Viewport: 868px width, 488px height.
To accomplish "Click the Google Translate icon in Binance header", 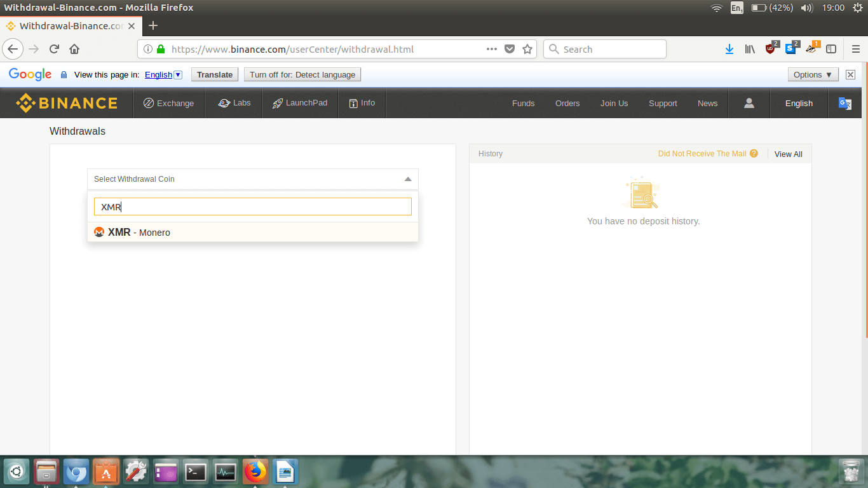I will [x=845, y=104].
